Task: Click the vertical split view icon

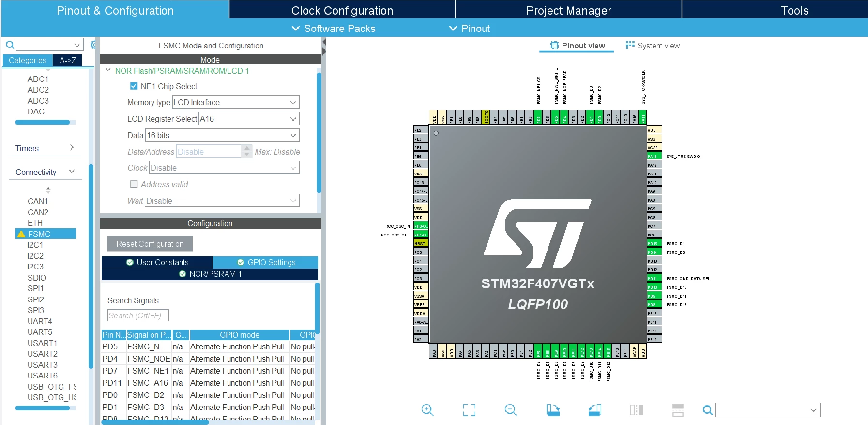Action: tap(637, 410)
